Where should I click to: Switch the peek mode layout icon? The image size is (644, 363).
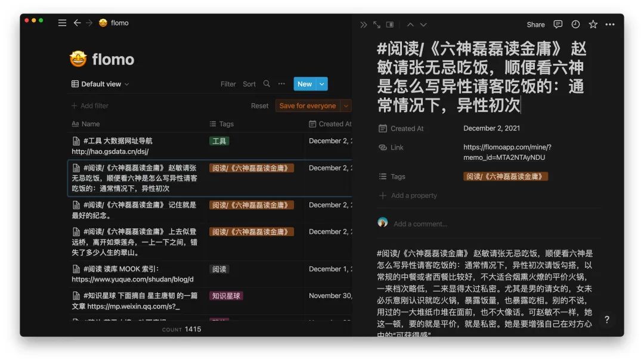click(x=390, y=24)
